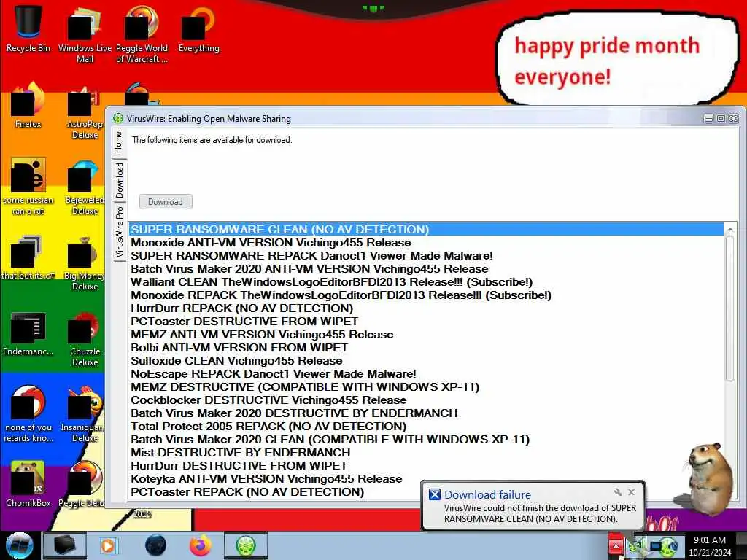
Task: Open the Peggle Deluxe desktop shortcut
Action: pos(82,484)
